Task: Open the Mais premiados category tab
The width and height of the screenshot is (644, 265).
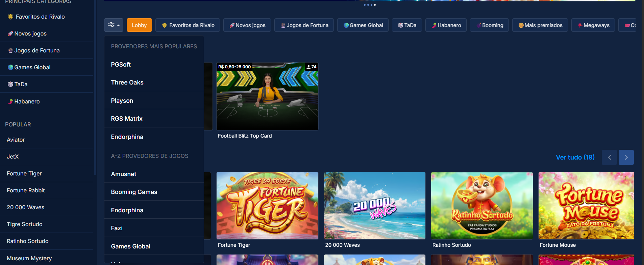Action: pyautogui.click(x=540, y=25)
